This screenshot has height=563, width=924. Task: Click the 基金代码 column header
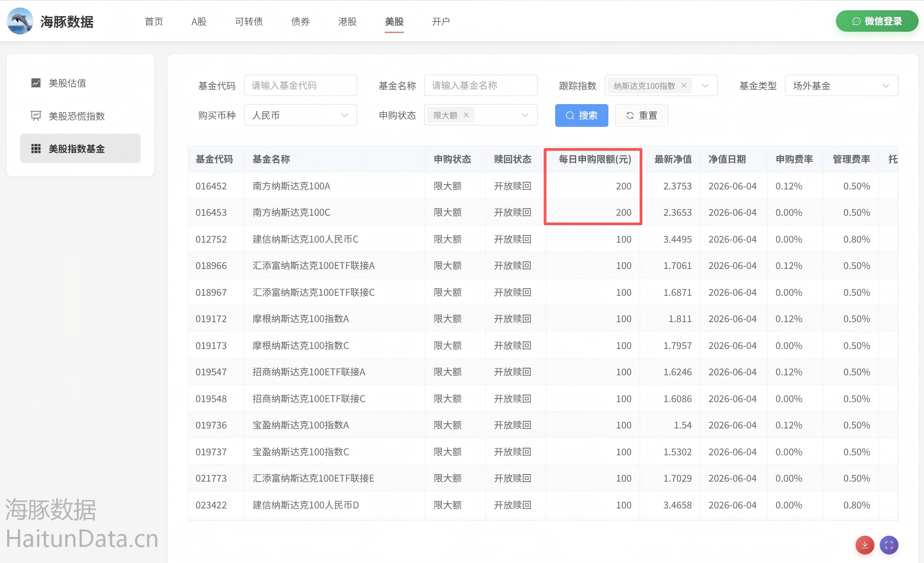tap(214, 159)
